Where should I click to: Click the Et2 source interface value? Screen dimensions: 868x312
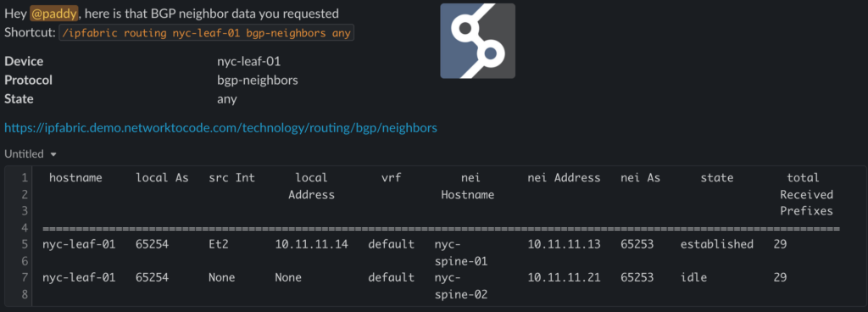click(x=218, y=244)
